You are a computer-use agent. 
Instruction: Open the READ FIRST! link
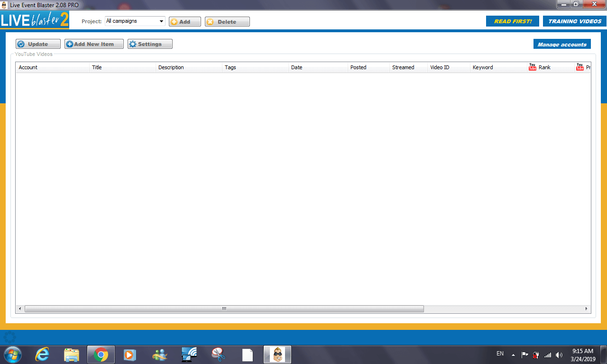513,21
